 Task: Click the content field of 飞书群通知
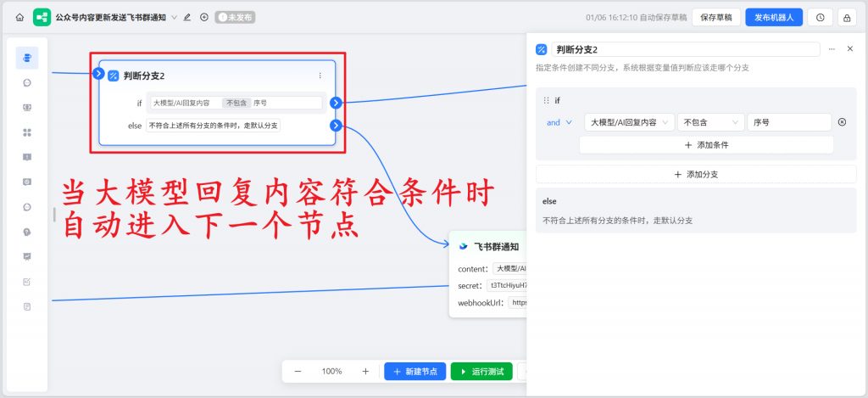coord(509,268)
